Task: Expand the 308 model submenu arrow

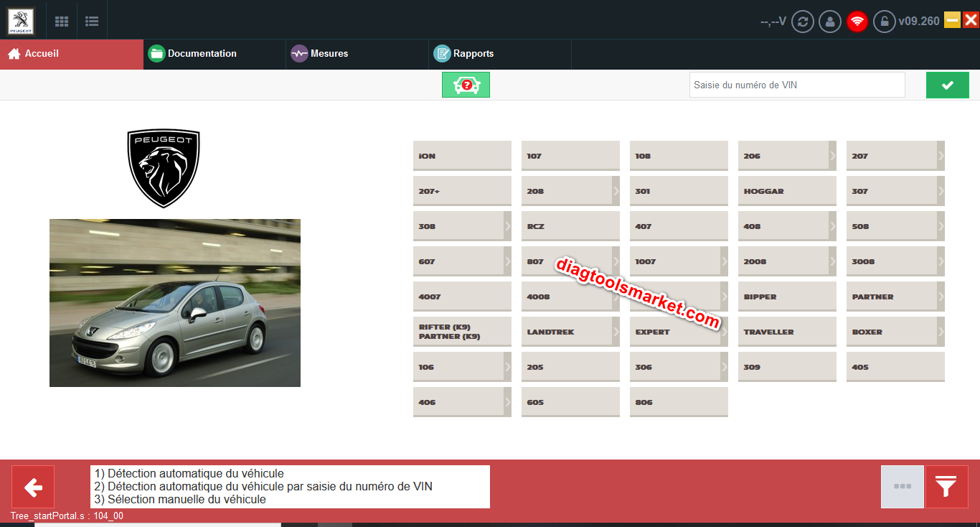Action: [507, 226]
